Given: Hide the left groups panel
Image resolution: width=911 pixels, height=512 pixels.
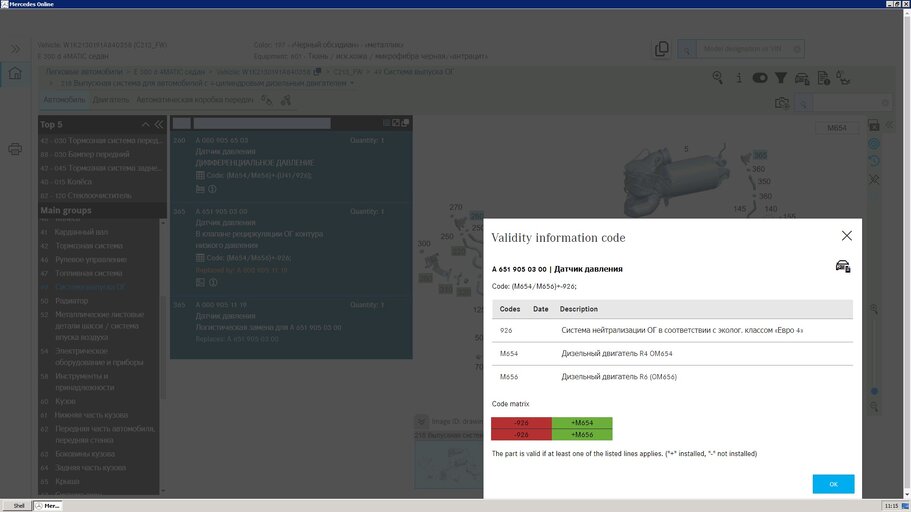Looking at the screenshot, I should [x=159, y=124].
